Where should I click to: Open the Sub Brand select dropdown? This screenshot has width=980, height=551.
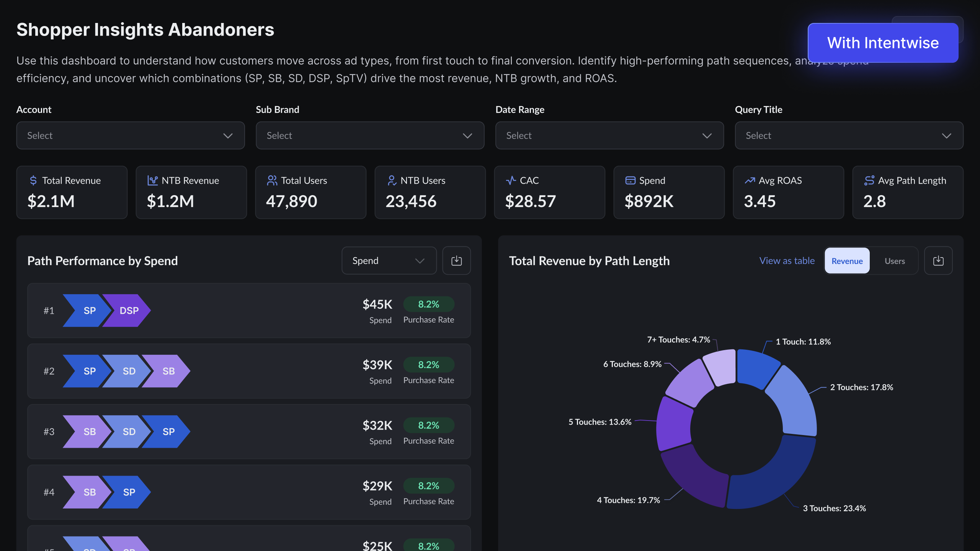(370, 135)
